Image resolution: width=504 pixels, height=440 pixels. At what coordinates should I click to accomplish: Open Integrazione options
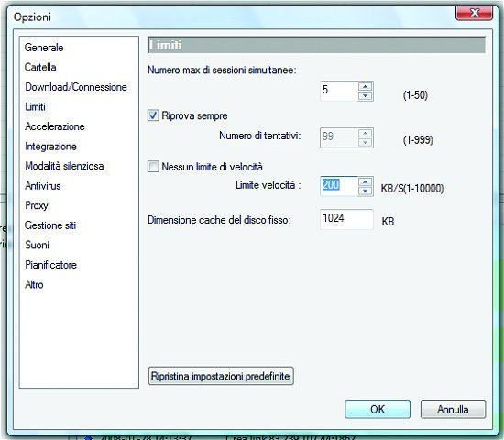click(x=50, y=147)
